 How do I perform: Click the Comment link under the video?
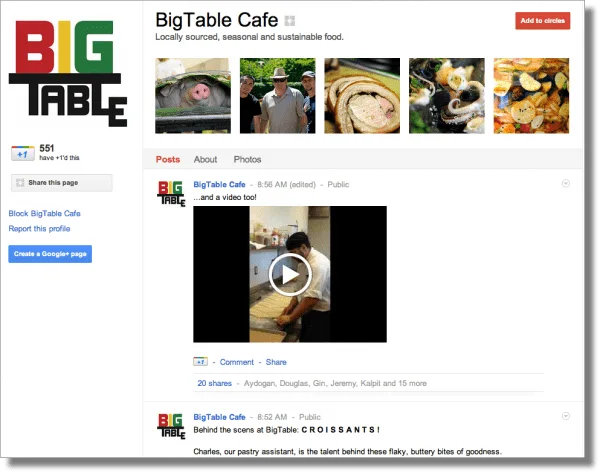236,362
